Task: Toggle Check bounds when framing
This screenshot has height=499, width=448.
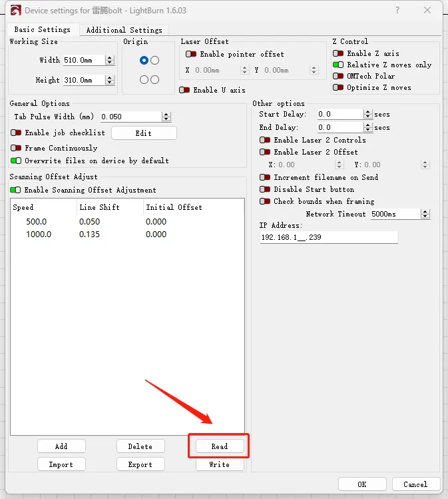Action: (x=265, y=201)
